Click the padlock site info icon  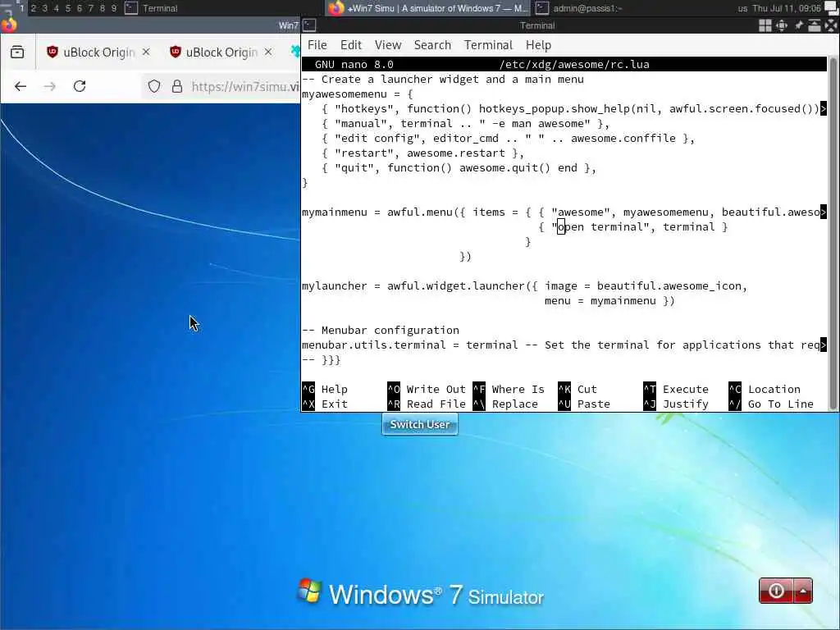click(x=177, y=86)
